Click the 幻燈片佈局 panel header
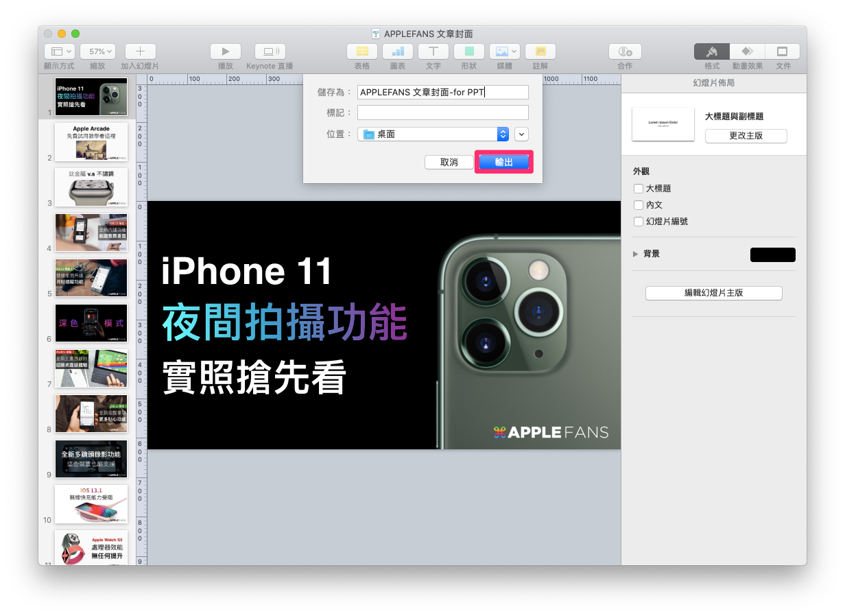The width and height of the screenshot is (845, 616). coord(714,83)
